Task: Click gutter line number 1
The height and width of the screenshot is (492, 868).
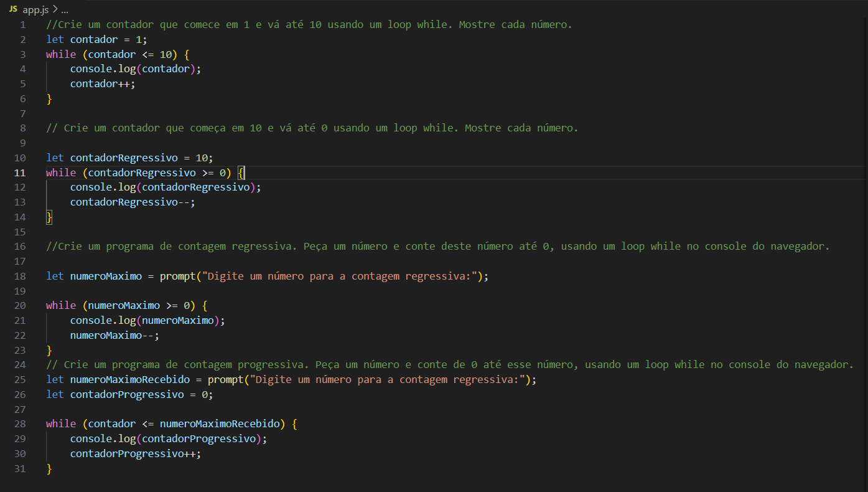Action: [23, 25]
